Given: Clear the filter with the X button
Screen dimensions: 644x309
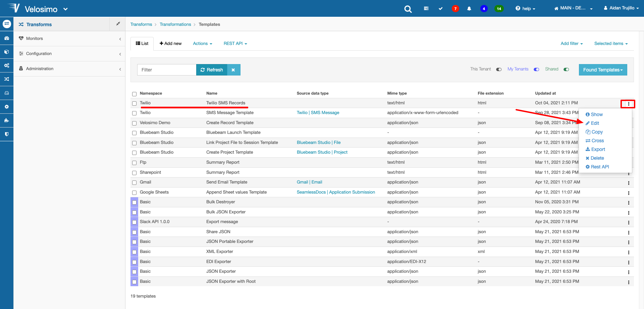Looking at the screenshot, I should [233, 70].
